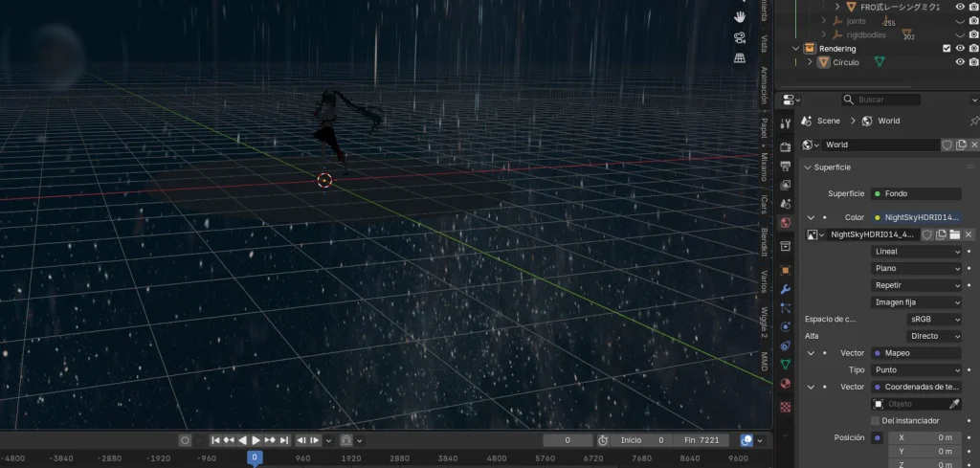Select the hand pan view tool
Screen dimensions: 980x468
click(740, 16)
